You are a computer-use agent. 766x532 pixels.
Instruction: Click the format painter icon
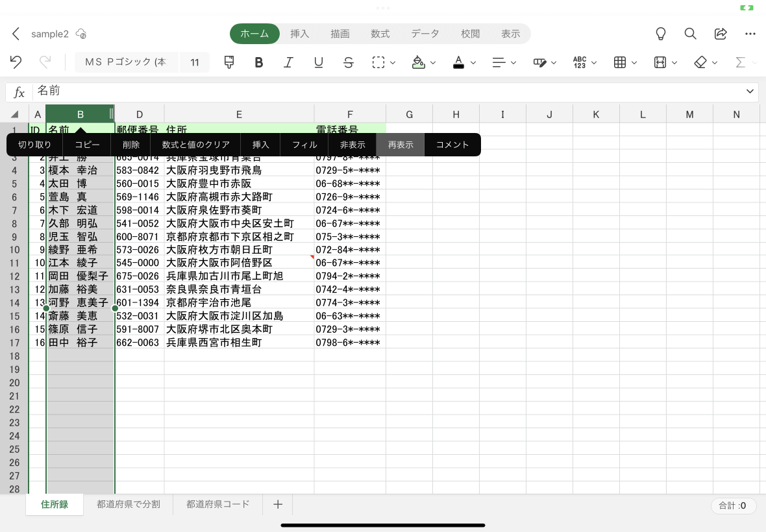(229, 62)
